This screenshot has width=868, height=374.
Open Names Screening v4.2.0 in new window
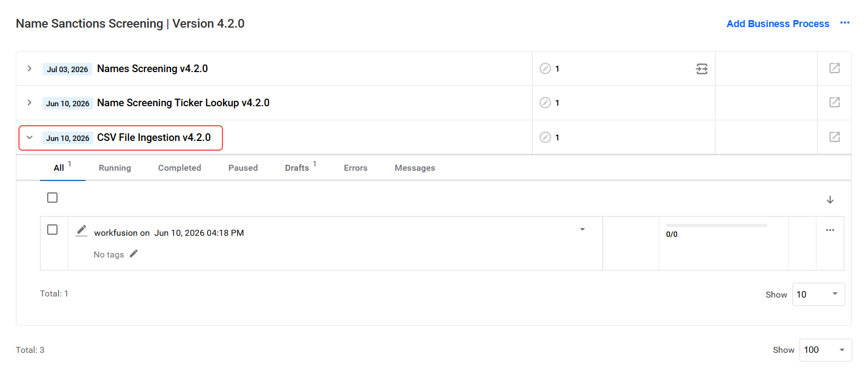[x=834, y=68]
